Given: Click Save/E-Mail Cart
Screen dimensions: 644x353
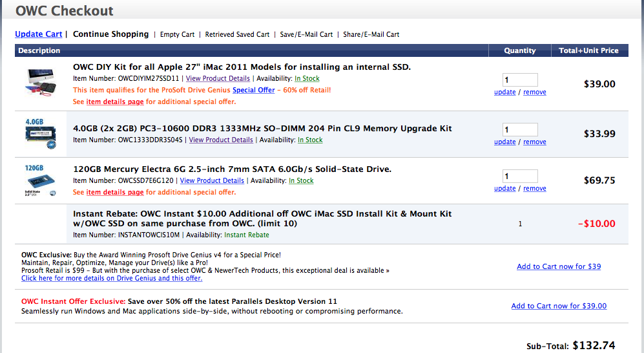Looking at the screenshot, I should click(306, 34).
